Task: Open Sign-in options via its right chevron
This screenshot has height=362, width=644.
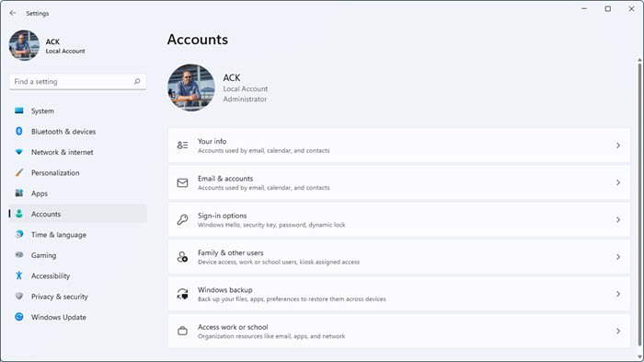Action: (x=618, y=219)
